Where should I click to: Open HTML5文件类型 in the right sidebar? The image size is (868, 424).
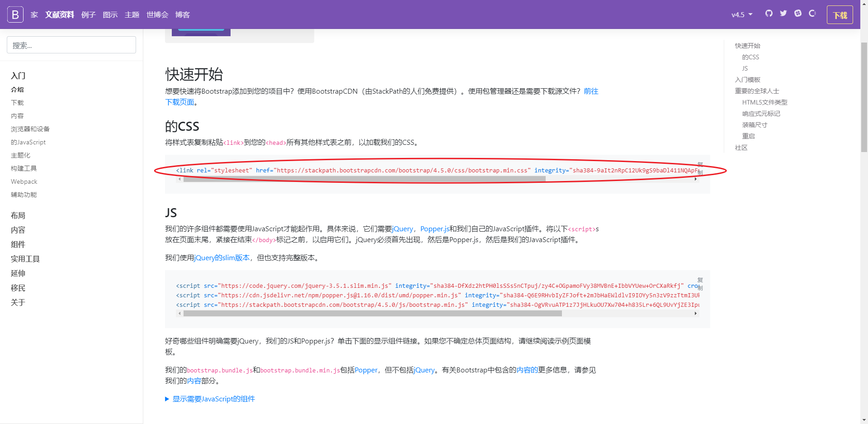click(x=764, y=102)
